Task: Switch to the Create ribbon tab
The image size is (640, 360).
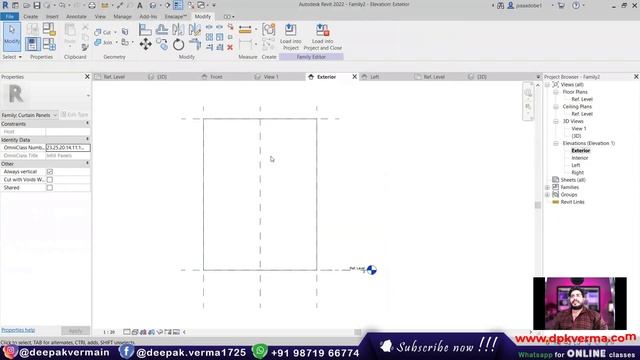Action: (x=31, y=16)
